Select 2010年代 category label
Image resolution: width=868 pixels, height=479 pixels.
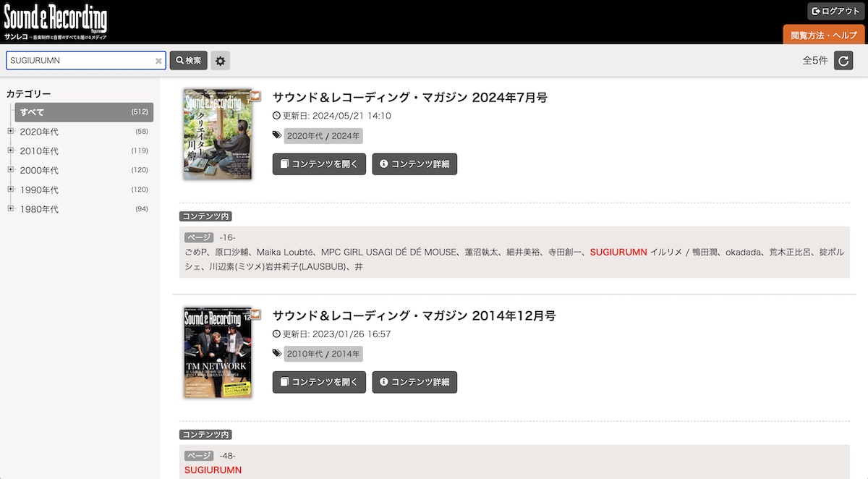(39, 151)
